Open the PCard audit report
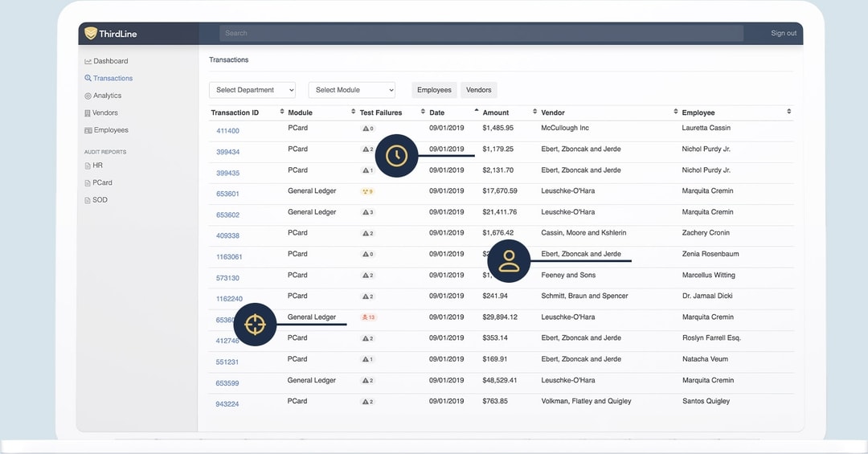Viewport: 868px width, 454px height. 99,182
